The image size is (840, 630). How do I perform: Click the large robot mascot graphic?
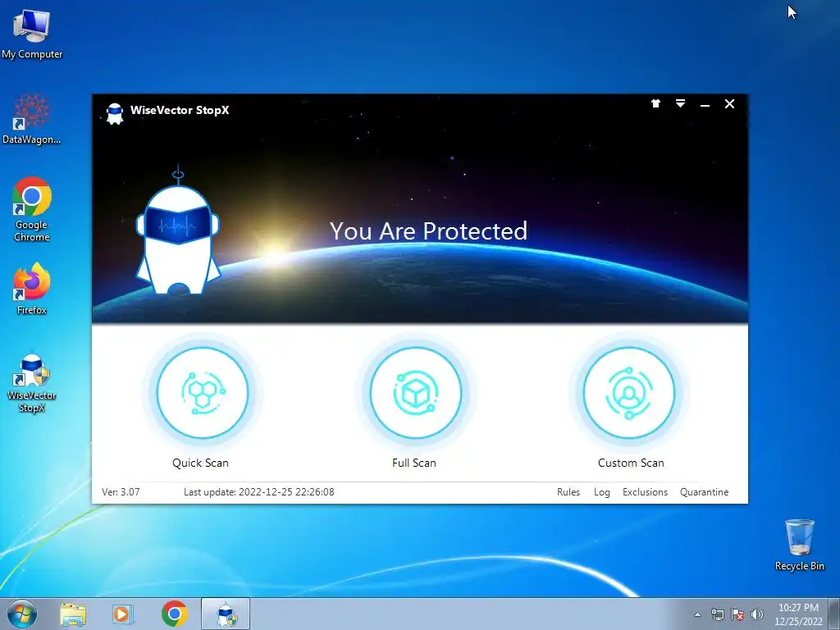click(x=178, y=231)
